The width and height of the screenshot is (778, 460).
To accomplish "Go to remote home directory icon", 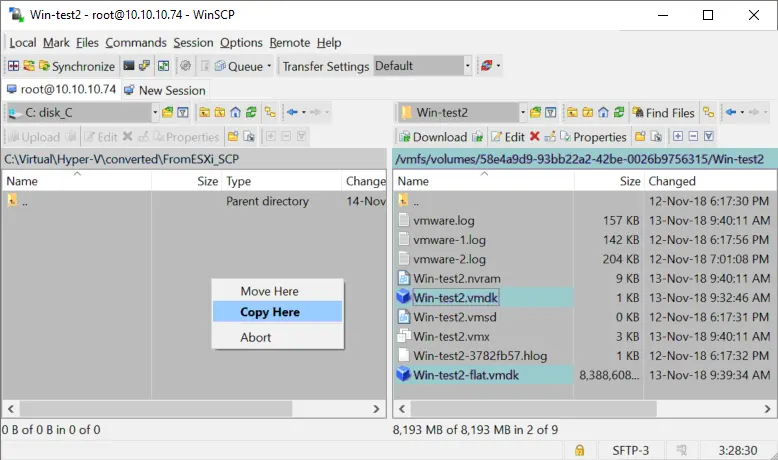I will click(x=603, y=113).
